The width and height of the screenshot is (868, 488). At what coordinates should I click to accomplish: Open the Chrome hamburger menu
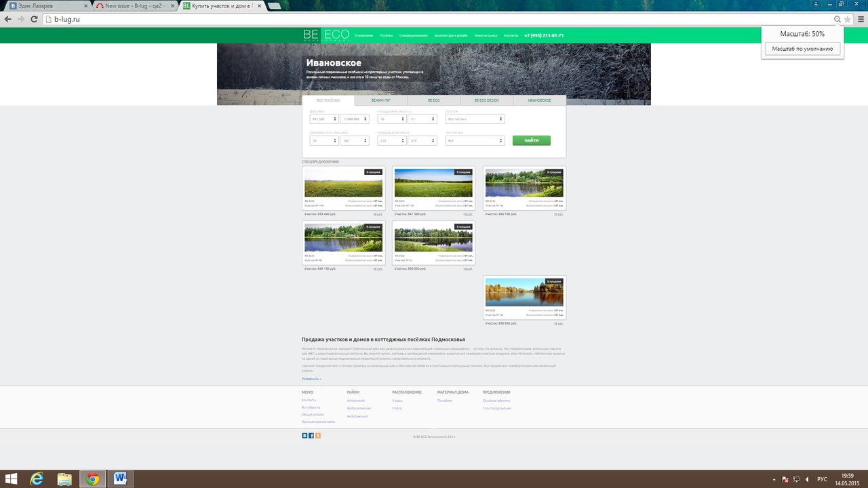(x=861, y=20)
